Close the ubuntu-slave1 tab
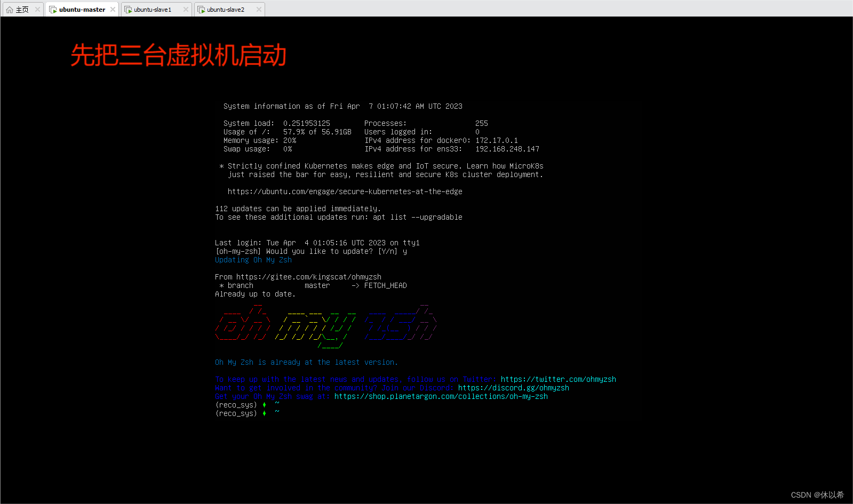This screenshot has width=853, height=504. click(x=186, y=10)
